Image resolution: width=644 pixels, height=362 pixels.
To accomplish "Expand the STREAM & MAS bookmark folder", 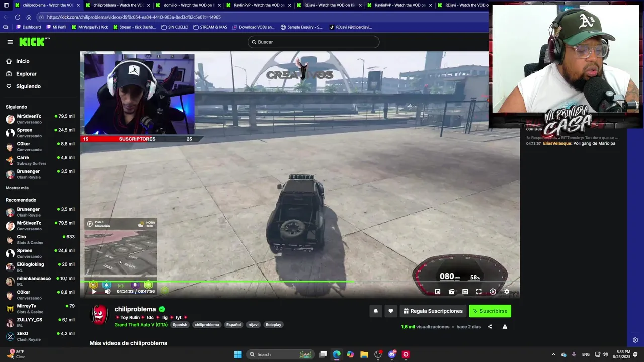I will [x=210, y=27].
